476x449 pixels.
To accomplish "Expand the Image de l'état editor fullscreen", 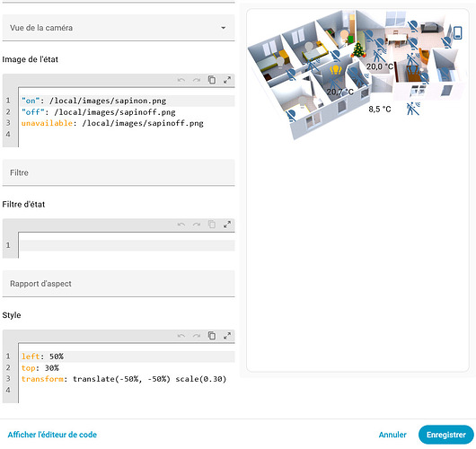I will (226, 80).
